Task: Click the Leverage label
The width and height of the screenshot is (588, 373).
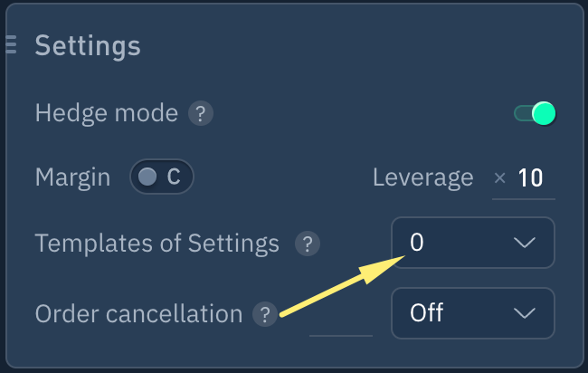Action: [x=422, y=177]
